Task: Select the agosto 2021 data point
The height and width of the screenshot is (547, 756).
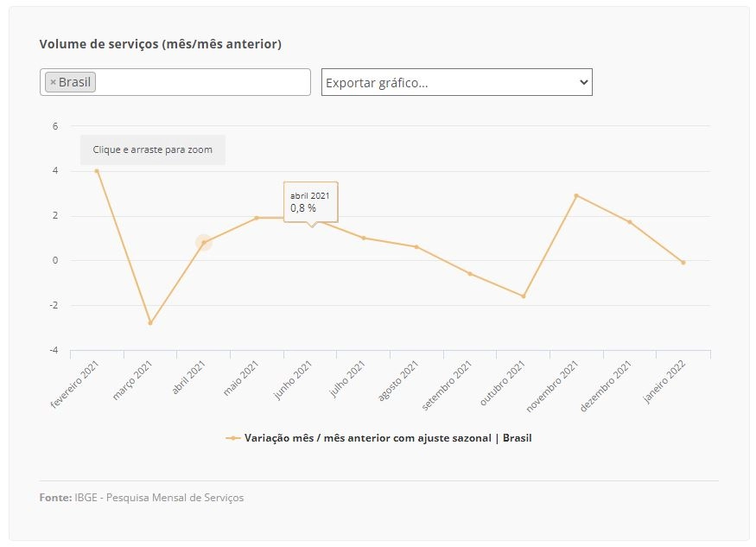Action: (416, 247)
